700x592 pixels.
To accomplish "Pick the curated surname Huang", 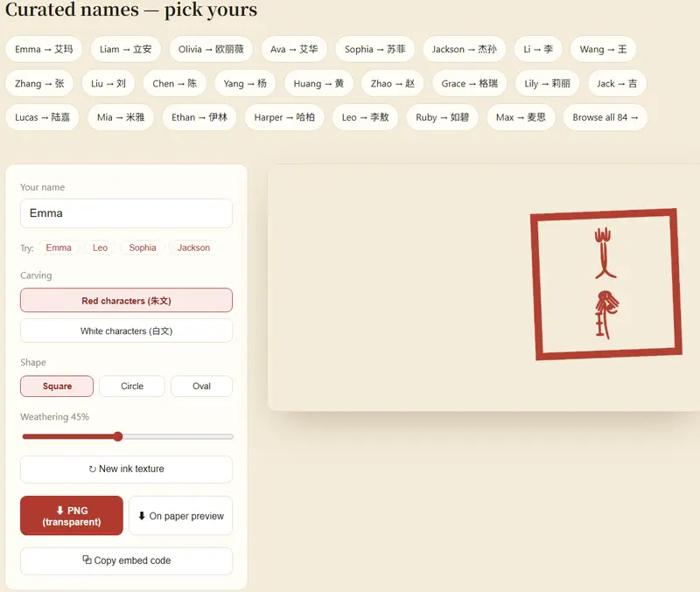I will (318, 83).
